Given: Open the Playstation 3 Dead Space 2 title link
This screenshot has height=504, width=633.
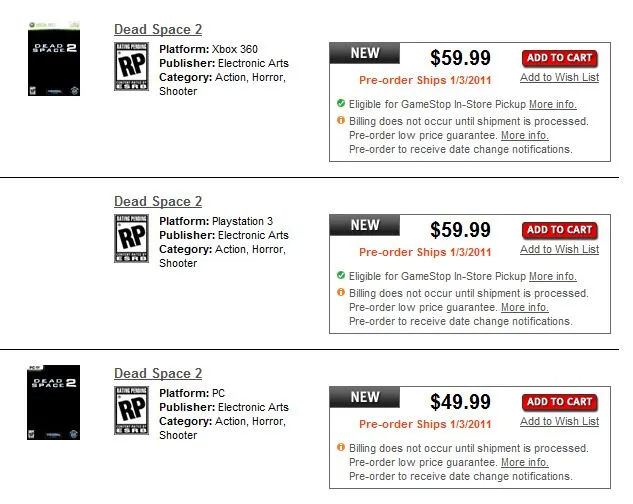Looking at the screenshot, I should pos(158,202).
